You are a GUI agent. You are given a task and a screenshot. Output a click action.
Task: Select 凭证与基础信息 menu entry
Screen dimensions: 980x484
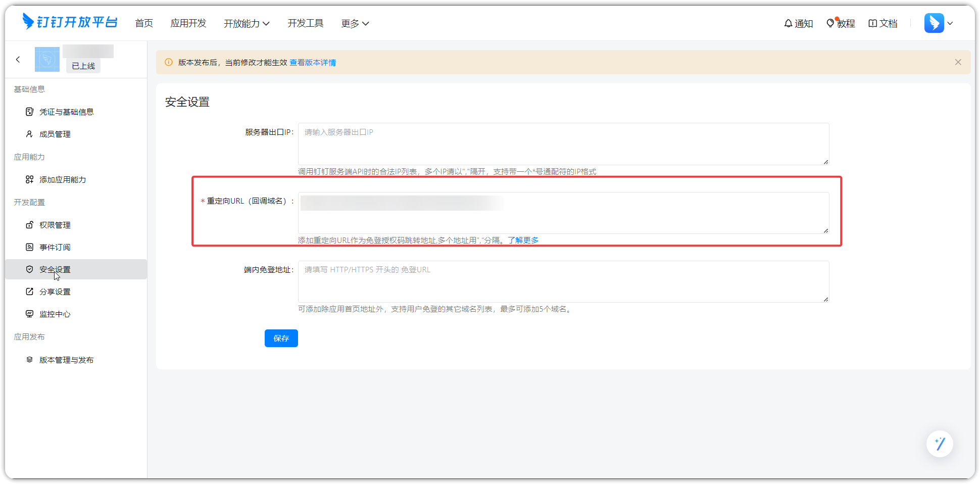click(76, 112)
